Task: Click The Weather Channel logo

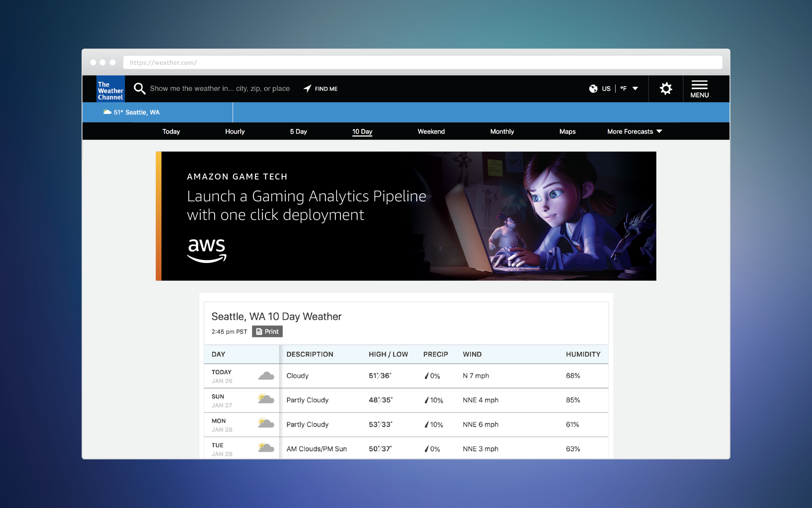Action: click(x=110, y=89)
